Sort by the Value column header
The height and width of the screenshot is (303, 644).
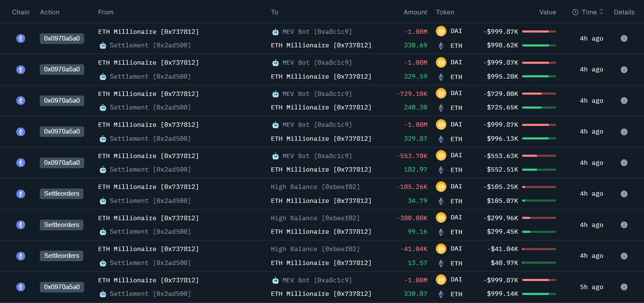click(x=547, y=12)
